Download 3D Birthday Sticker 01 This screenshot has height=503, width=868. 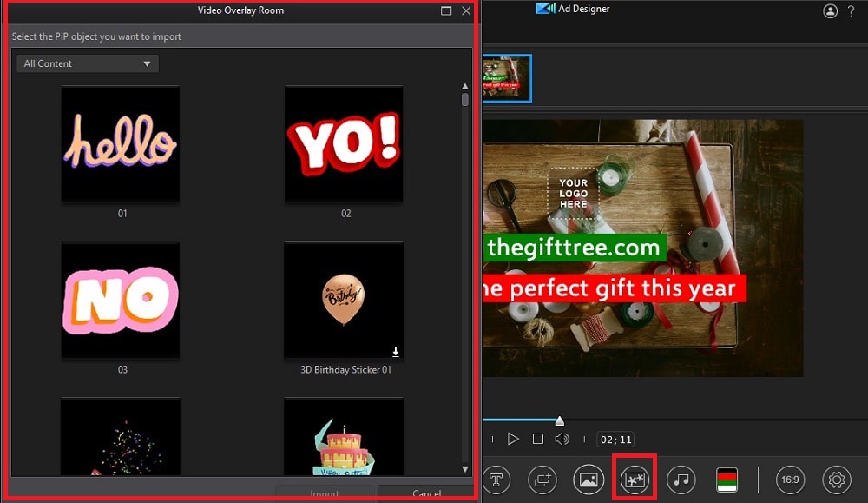tap(396, 350)
